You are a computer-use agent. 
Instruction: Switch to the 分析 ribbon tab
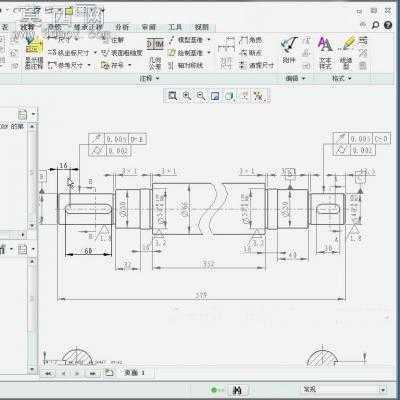[x=122, y=27]
